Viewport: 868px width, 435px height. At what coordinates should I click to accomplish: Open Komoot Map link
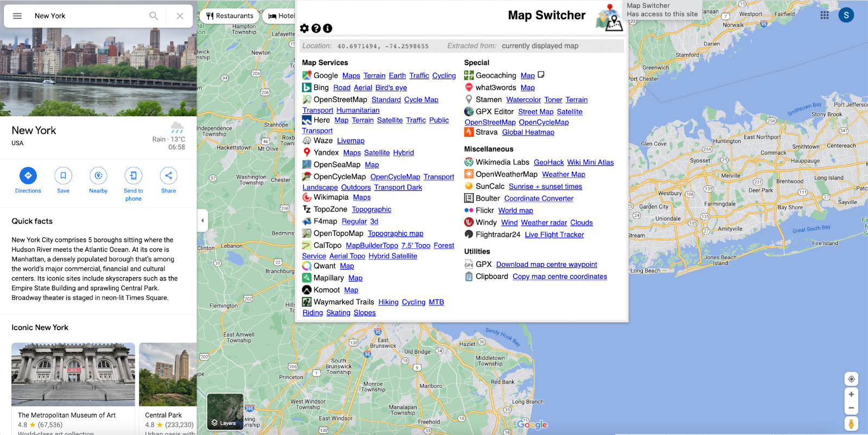pos(351,290)
